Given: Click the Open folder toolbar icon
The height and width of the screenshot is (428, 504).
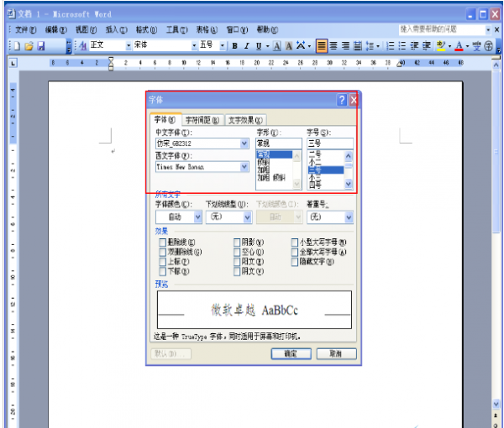Looking at the screenshot, I should click(x=28, y=45).
